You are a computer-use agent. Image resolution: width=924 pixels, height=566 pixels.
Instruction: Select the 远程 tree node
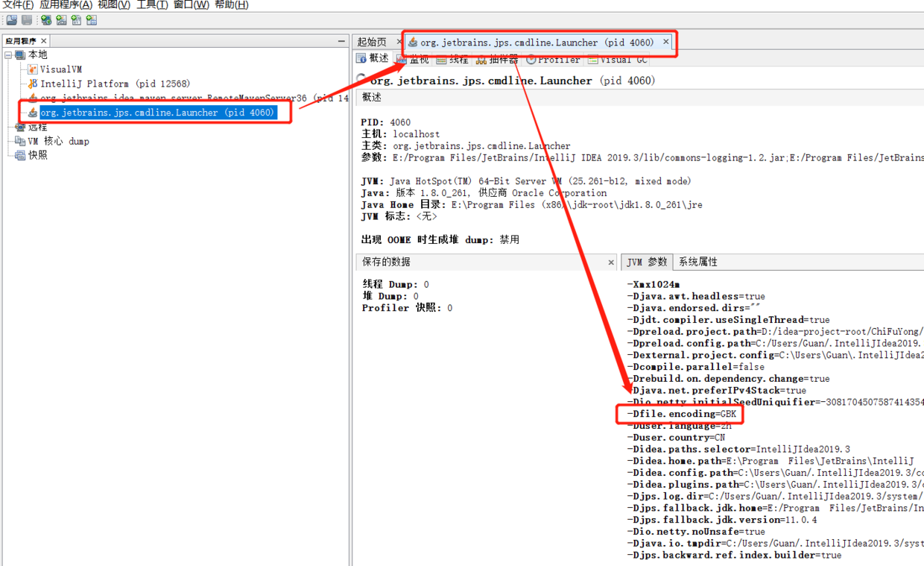38,127
